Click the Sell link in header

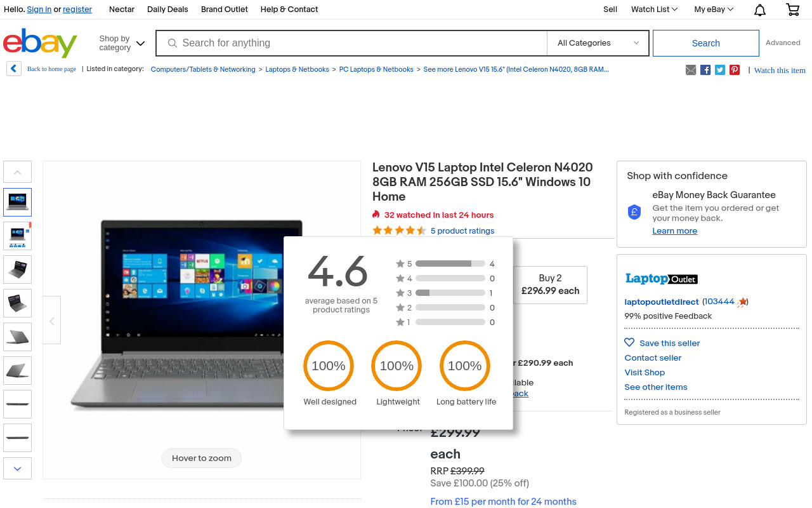[x=610, y=10]
